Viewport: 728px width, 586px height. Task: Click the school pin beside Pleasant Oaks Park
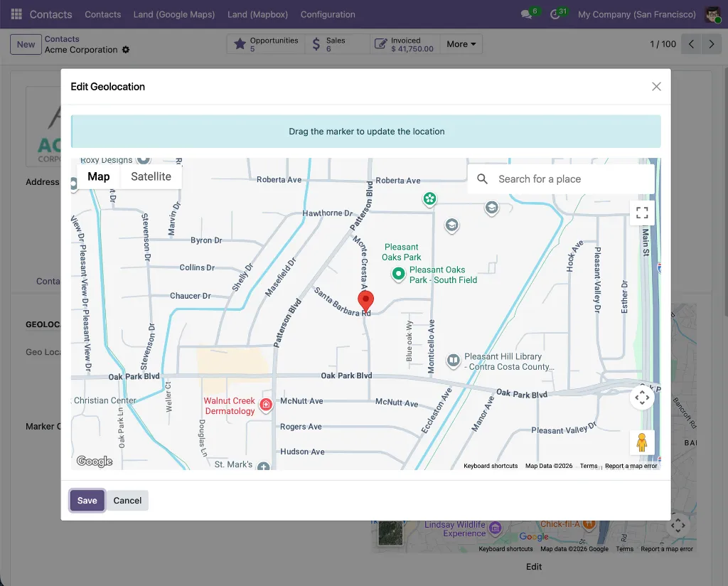click(451, 225)
